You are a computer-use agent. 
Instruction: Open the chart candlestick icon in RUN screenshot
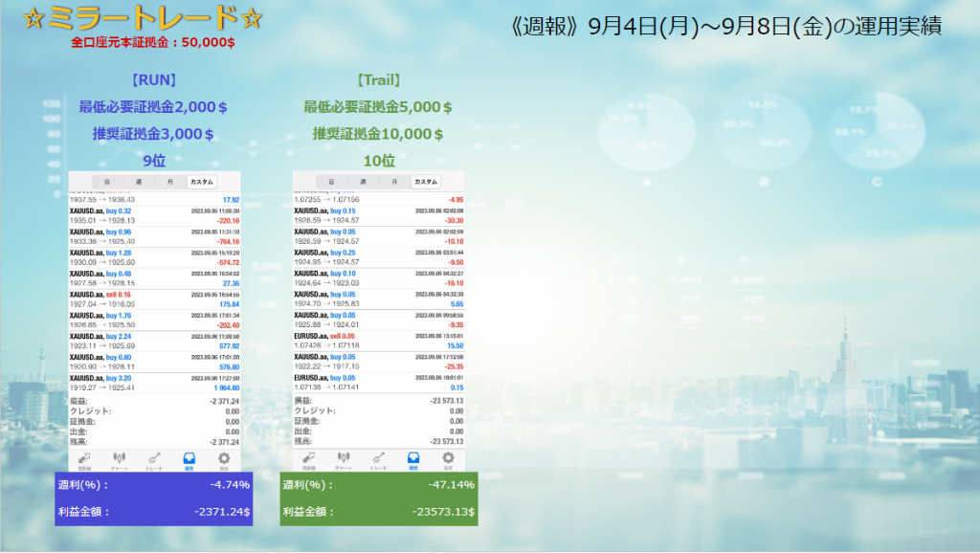click(119, 460)
